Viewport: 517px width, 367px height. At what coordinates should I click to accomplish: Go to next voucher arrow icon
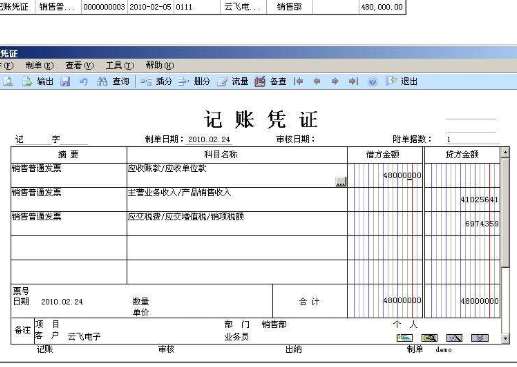[335, 81]
